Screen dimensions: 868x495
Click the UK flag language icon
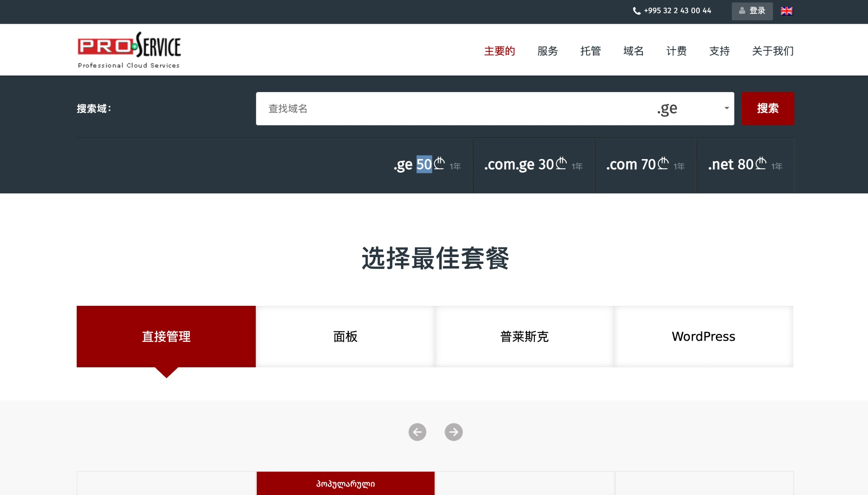coord(787,11)
